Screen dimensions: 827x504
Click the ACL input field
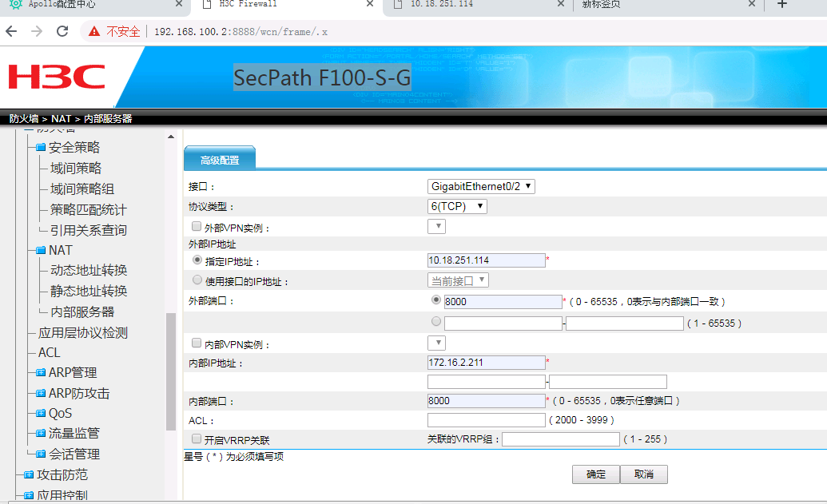[x=486, y=419]
